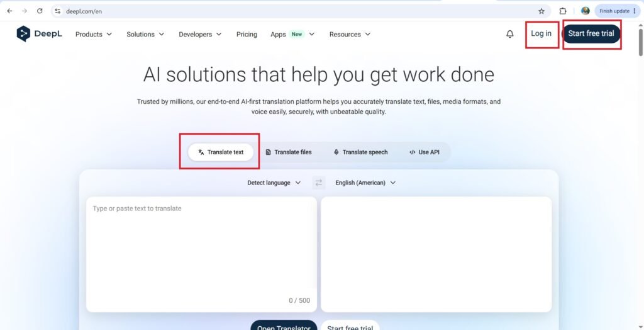Open the Chrome profile avatar
This screenshot has width=644, height=330.
point(586,11)
